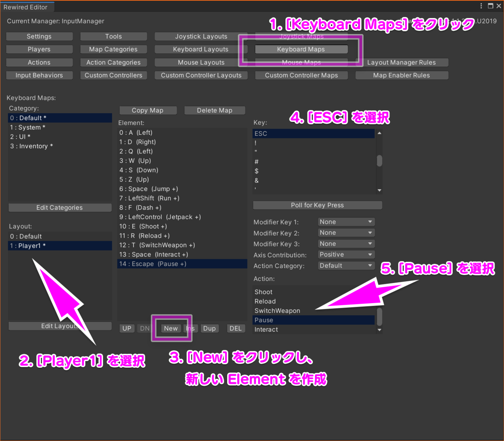Select element '0 : A (Left)'
The image size is (504, 441).
click(x=182, y=132)
